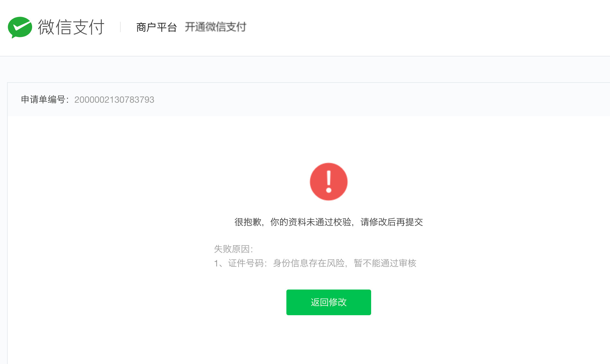Select the 开通微信支付 header title

[x=215, y=27]
